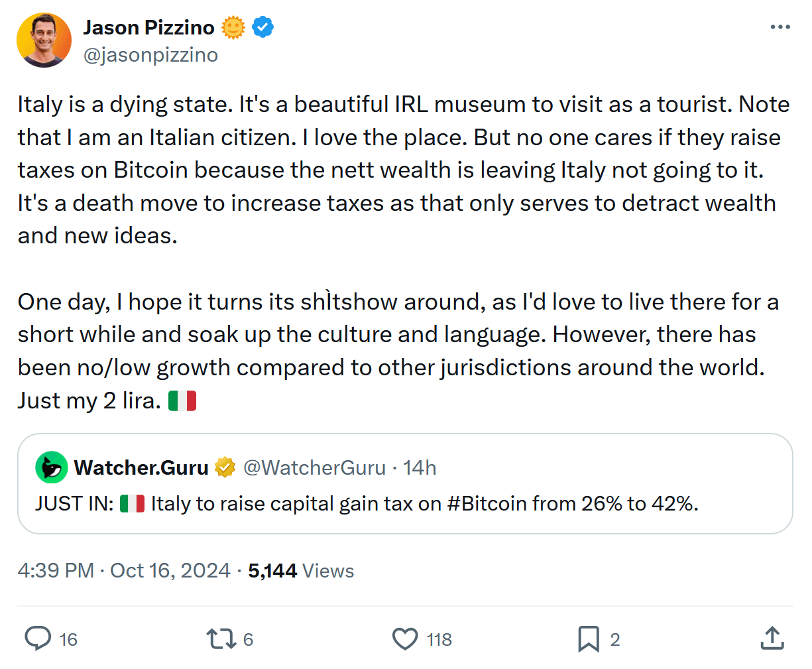Click Jason Pizzino's blue verified badge
The height and width of the screenshot is (669, 812).
tap(263, 27)
